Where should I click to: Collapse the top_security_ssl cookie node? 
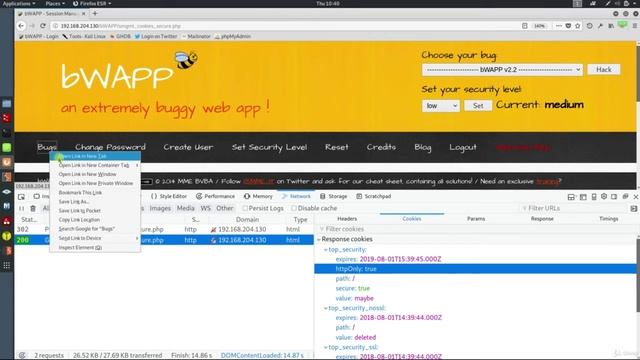click(326, 347)
